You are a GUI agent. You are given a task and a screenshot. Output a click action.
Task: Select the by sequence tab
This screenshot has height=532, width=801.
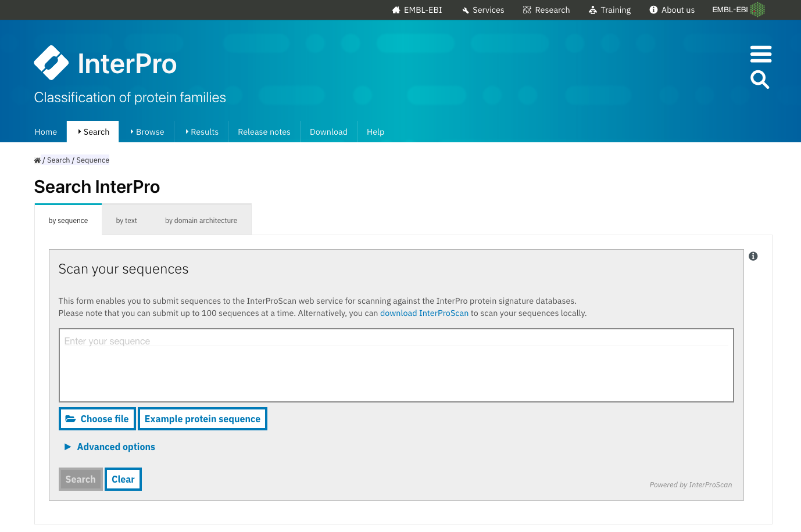68,221
